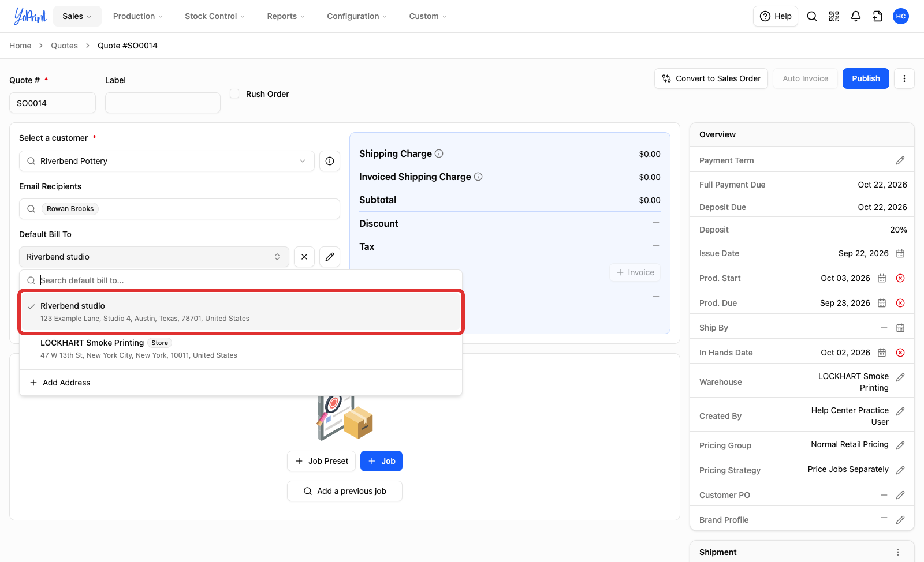Open the Custom menu
Screen dimensions: 924x562
pyautogui.click(x=428, y=16)
